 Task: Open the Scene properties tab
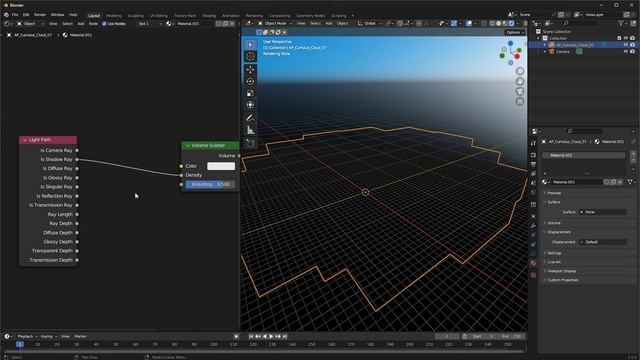(x=533, y=183)
